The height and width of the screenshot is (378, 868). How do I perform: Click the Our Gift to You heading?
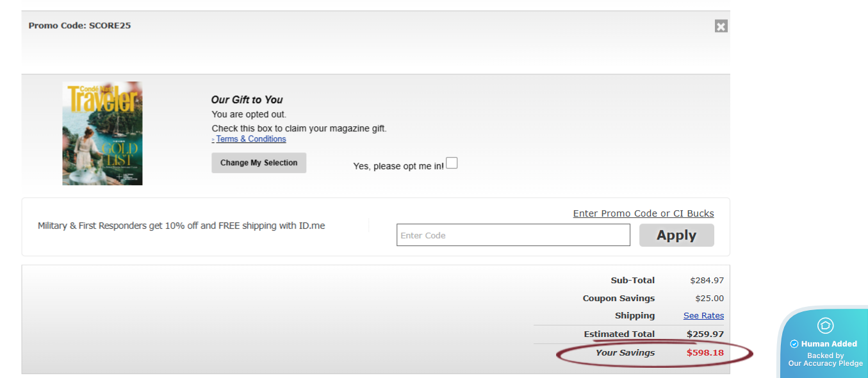[x=247, y=99]
